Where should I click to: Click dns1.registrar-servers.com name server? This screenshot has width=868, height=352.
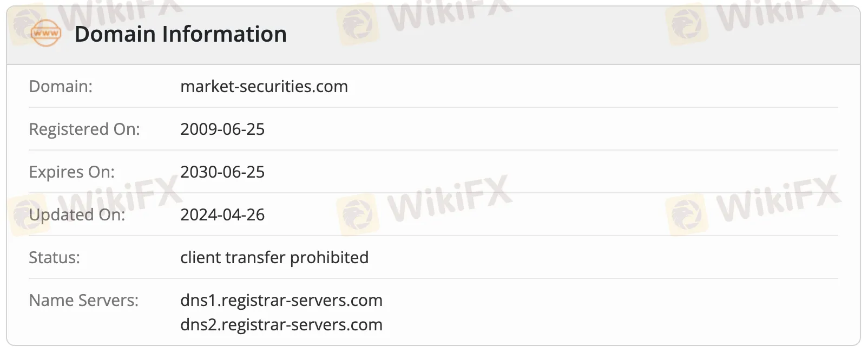point(281,301)
